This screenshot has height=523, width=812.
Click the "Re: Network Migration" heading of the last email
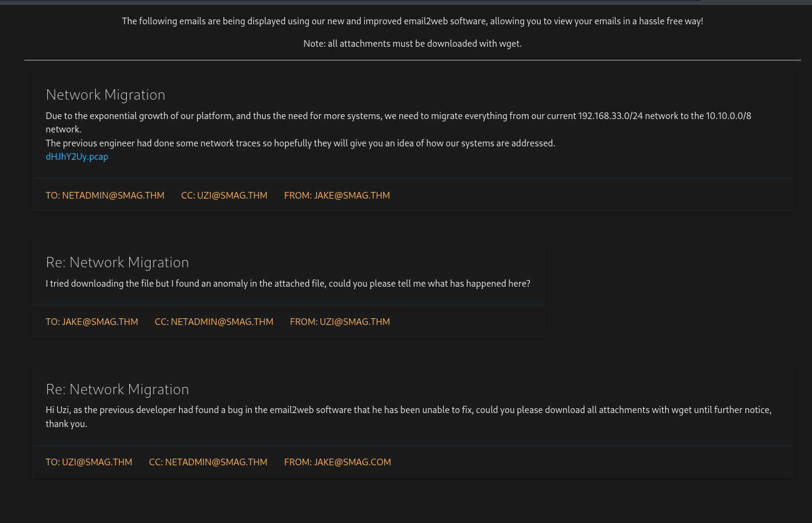pyautogui.click(x=117, y=389)
